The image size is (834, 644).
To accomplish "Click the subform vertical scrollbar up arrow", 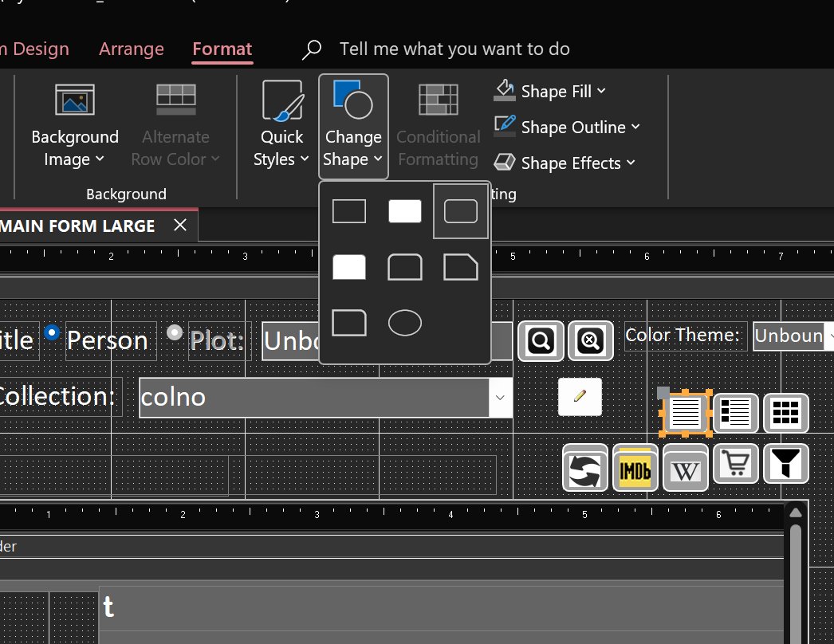I will click(796, 512).
